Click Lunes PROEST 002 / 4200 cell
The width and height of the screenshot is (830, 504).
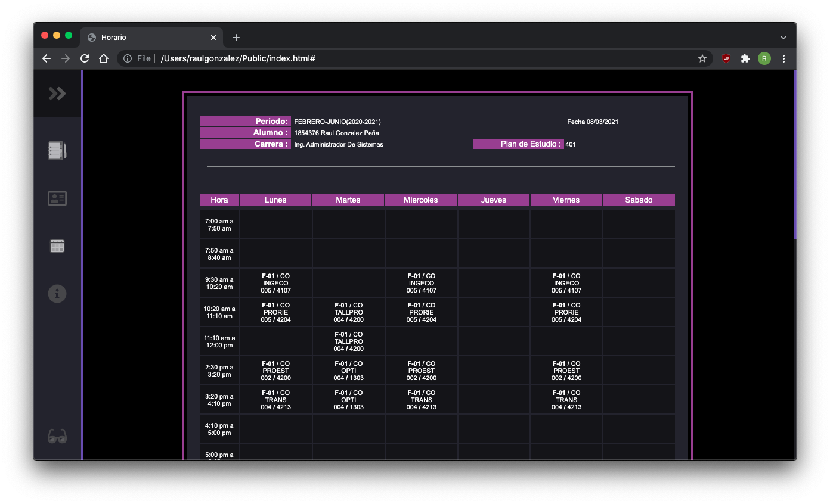(x=275, y=371)
